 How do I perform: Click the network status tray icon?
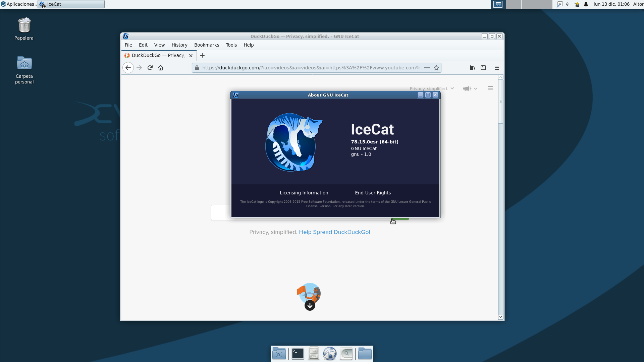point(577,4)
